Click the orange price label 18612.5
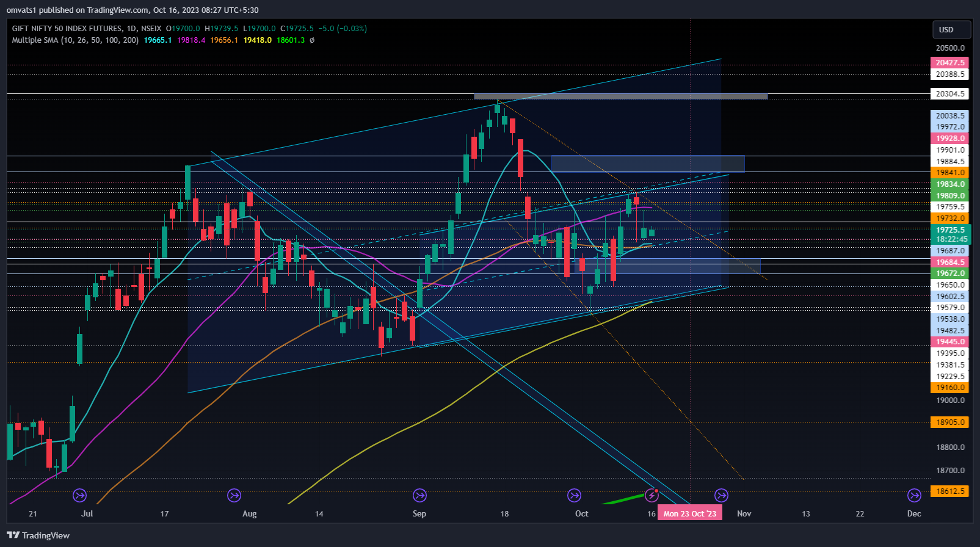Screen dimensions: 980x547 [x=951, y=491]
